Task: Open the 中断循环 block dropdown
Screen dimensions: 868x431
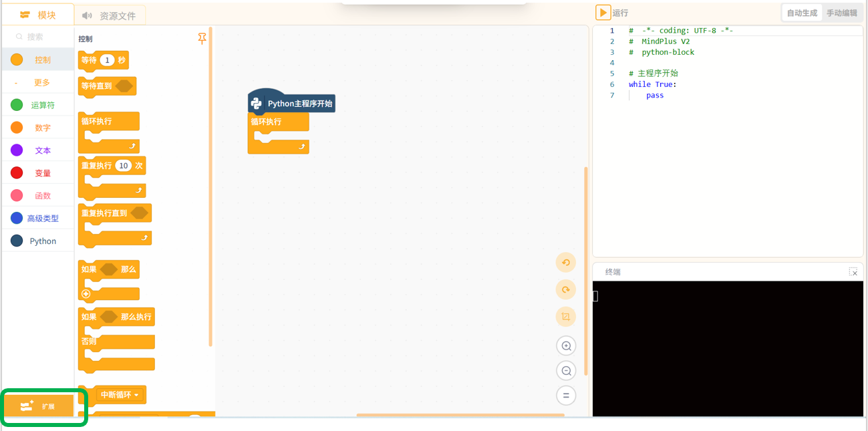Action: tap(137, 395)
